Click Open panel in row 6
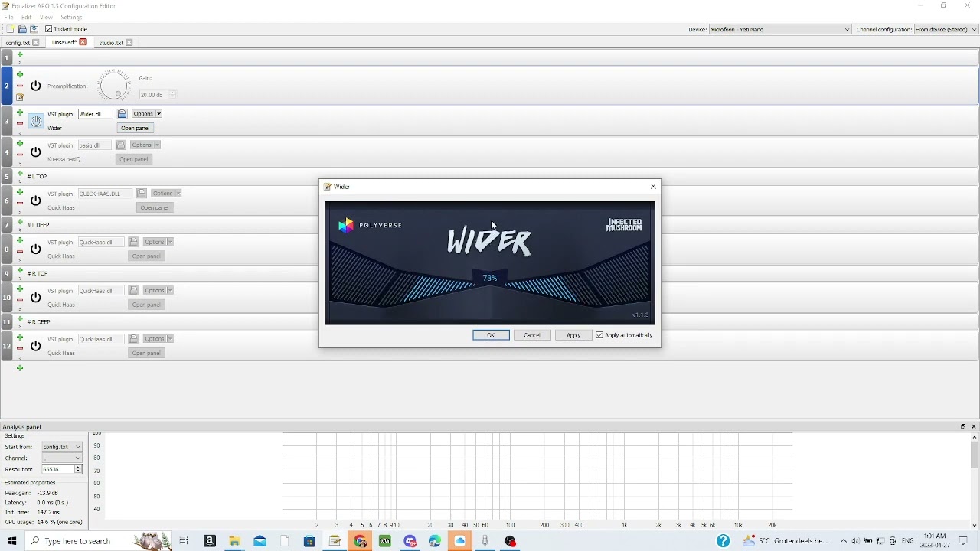 click(x=155, y=207)
